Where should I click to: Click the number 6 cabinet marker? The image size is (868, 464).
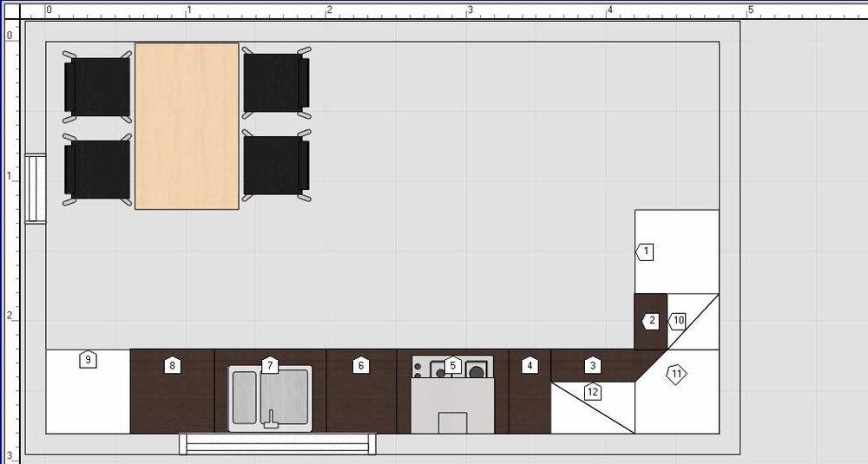point(361,366)
